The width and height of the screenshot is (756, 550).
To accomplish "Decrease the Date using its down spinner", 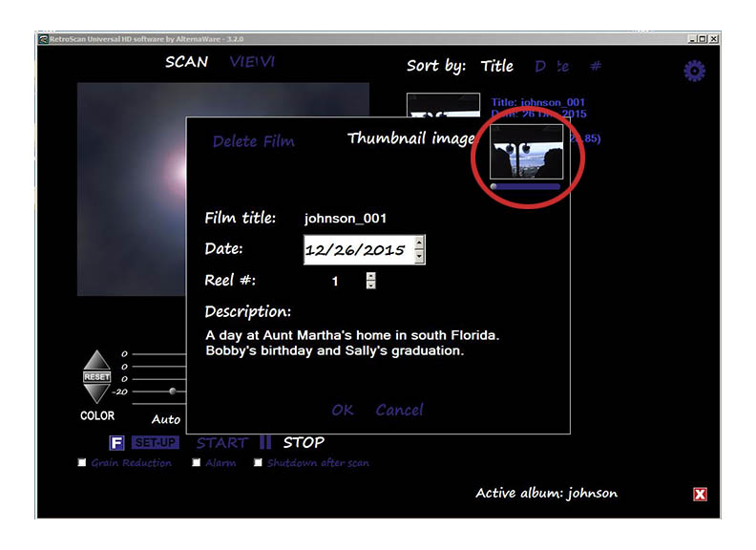I will click(419, 256).
